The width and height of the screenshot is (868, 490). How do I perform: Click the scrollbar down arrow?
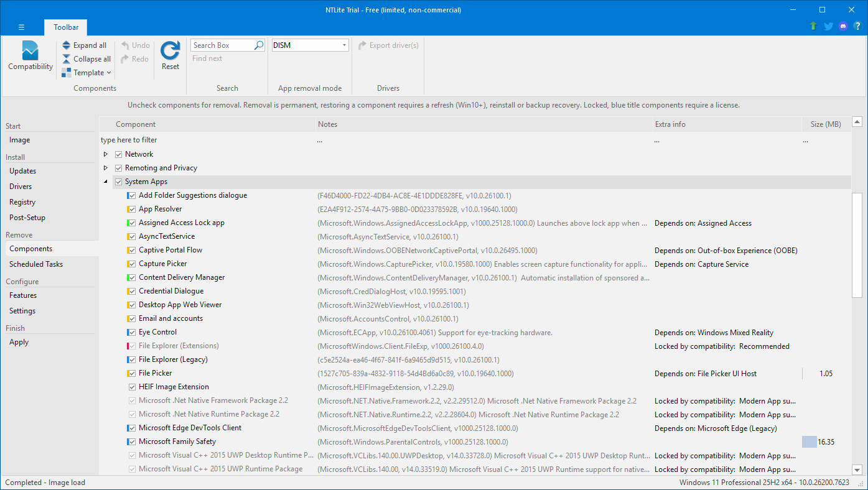[x=857, y=470]
